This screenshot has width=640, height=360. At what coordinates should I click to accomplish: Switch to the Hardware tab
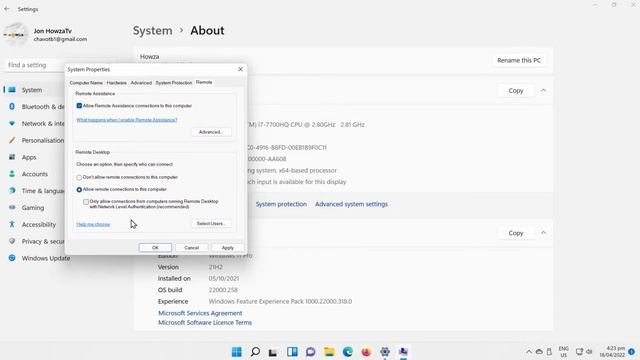[116, 82]
